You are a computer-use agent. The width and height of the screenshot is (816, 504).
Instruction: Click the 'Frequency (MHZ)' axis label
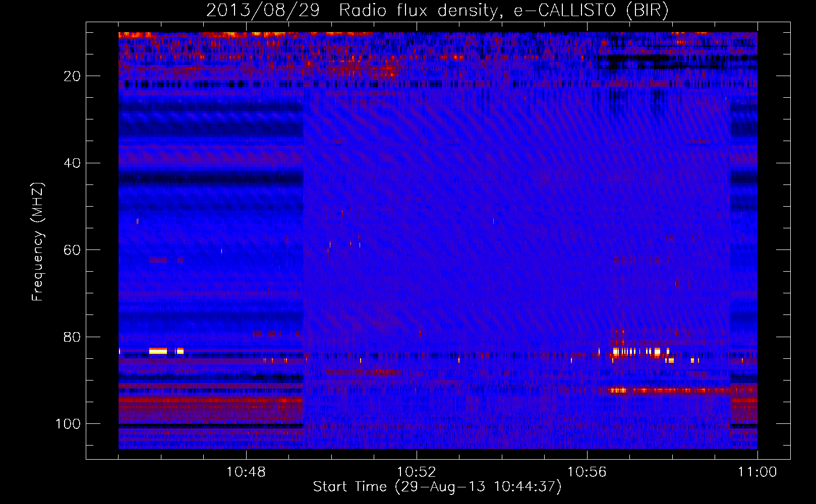38,241
